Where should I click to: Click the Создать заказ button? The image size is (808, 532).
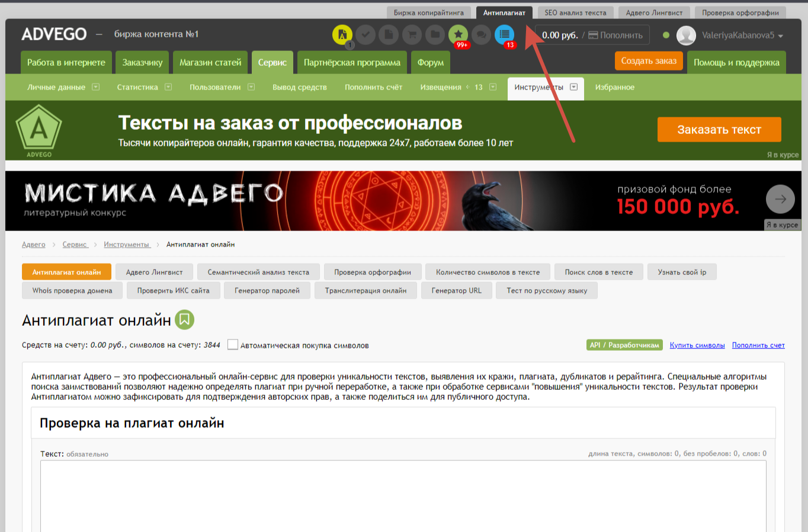point(649,61)
